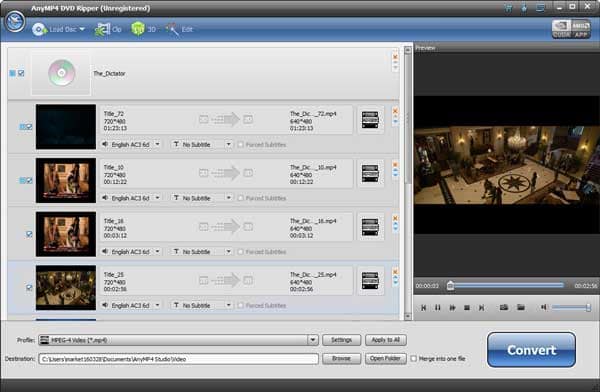Open the title bar menu icon
Viewport: 600px width, 392px height.
540,8
